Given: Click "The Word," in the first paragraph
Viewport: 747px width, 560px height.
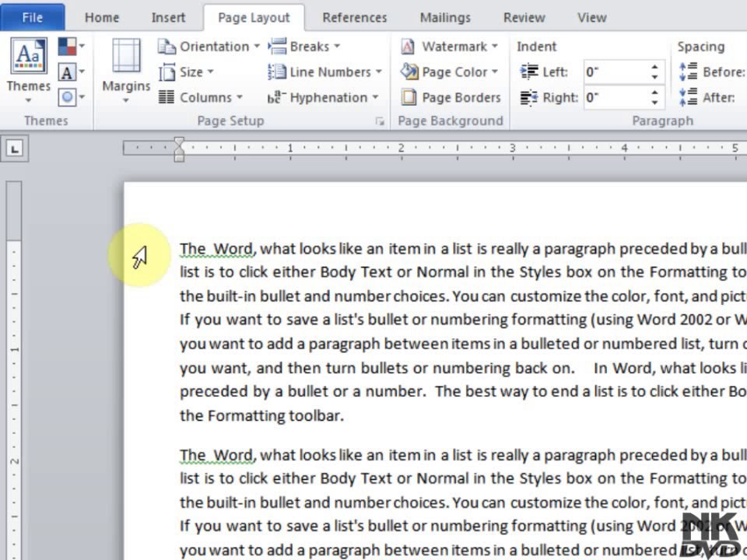Looking at the screenshot, I should [218, 249].
